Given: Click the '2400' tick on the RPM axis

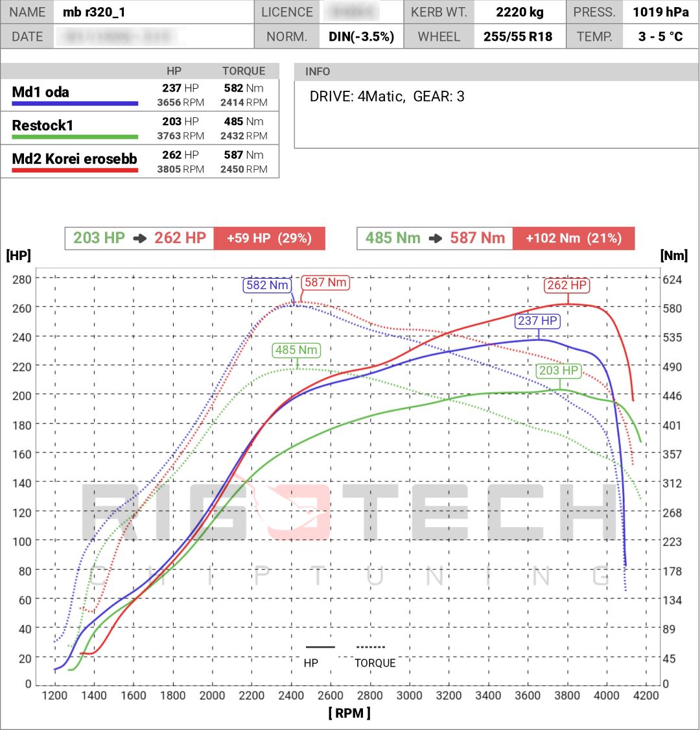Looking at the screenshot, I should tap(291, 696).
